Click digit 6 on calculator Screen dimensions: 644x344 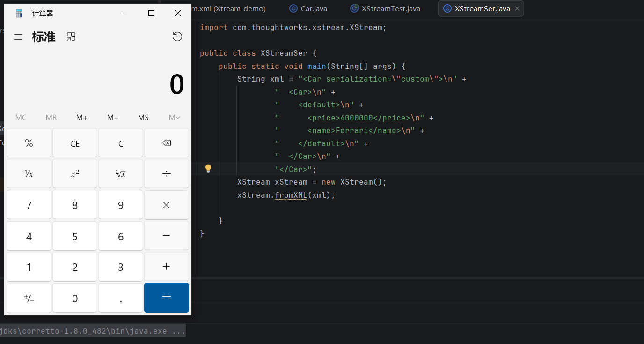pyautogui.click(x=121, y=236)
